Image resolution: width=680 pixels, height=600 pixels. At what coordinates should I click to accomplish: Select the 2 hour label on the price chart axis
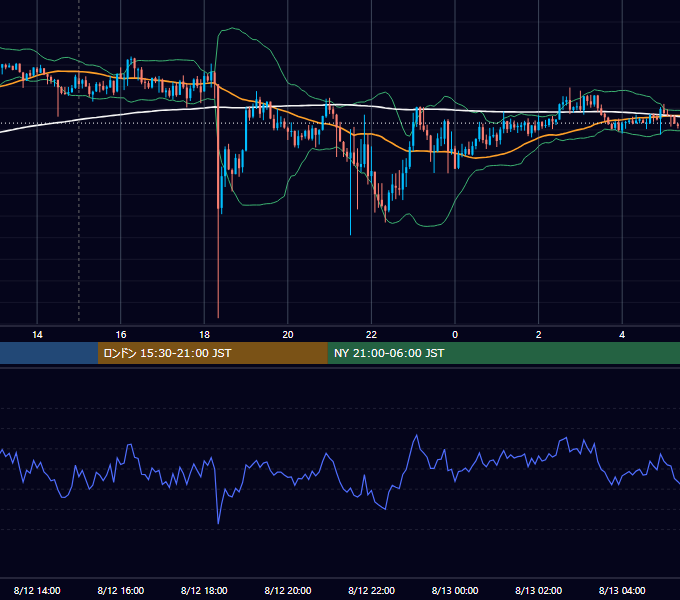click(x=539, y=335)
